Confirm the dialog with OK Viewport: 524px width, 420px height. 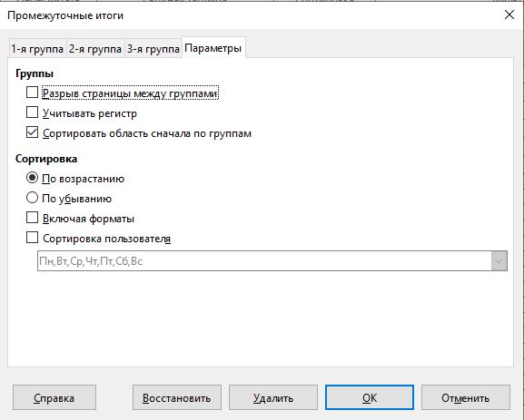point(370,397)
